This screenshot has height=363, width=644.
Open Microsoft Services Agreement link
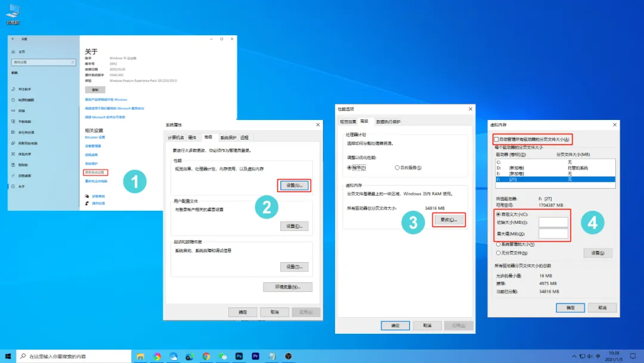(x=114, y=109)
